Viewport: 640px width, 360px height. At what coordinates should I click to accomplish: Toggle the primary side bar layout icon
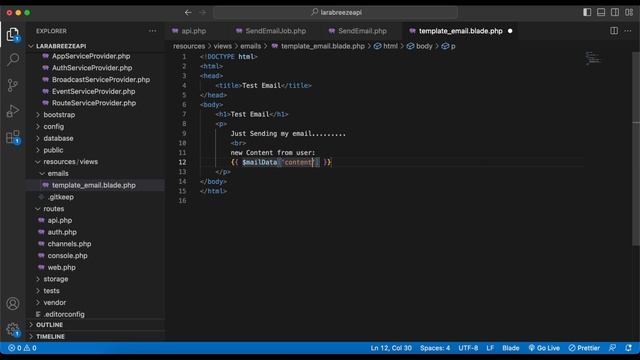click(587, 12)
